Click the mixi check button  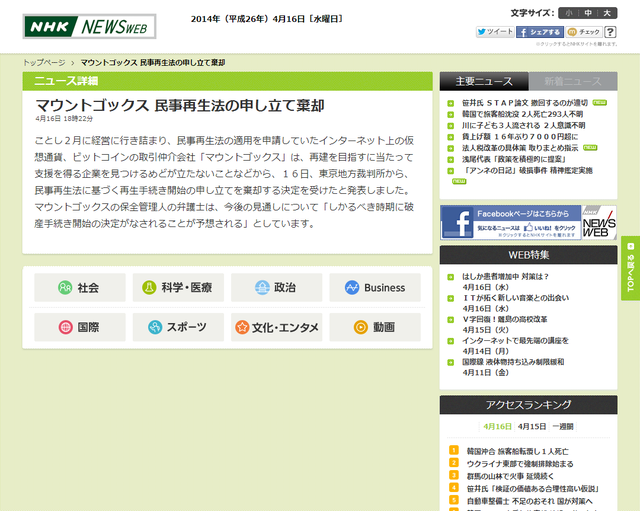(x=584, y=32)
